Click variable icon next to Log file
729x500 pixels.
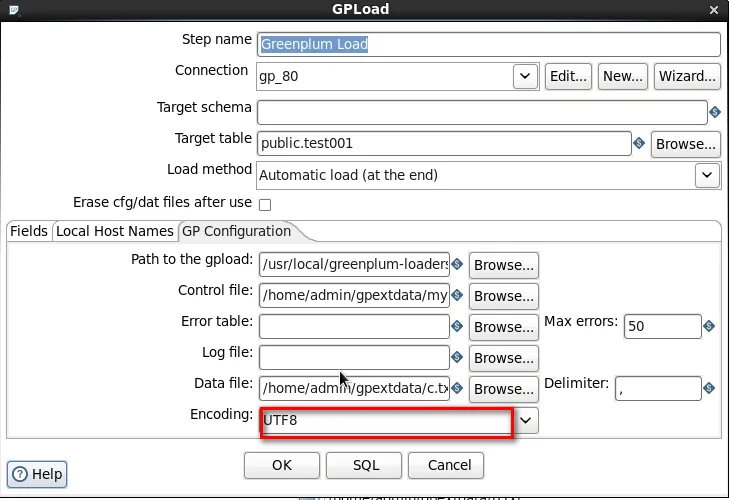pyautogui.click(x=457, y=357)
